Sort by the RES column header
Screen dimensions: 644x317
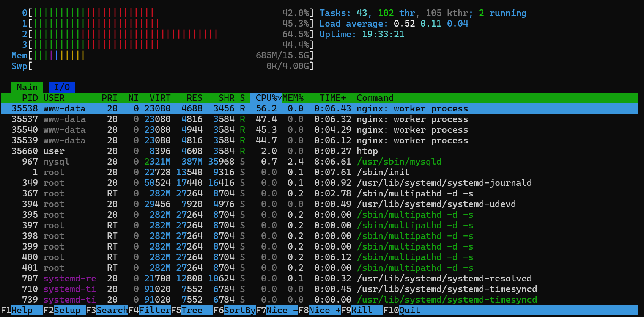click(195, 98)
